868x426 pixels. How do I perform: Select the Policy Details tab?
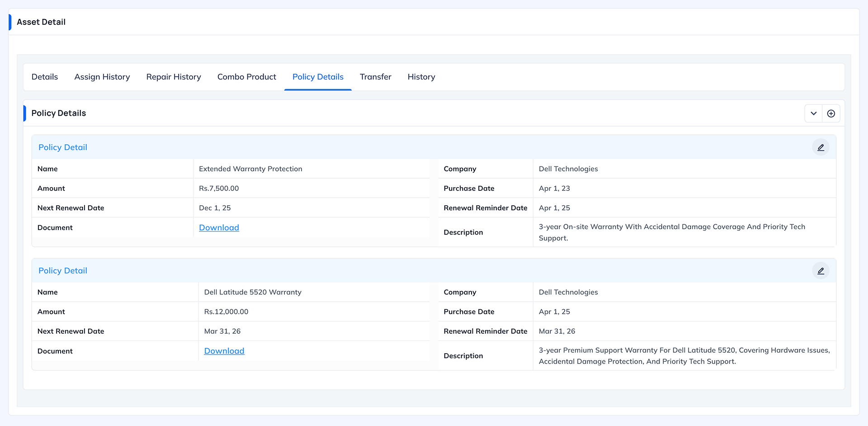pyautogui.click(x=318, y=77)
